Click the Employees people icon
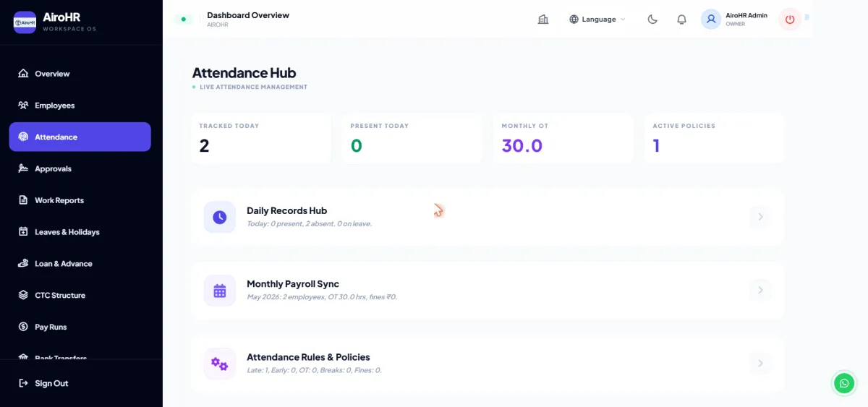Screen dimensions: 868x407 click(23, 106)
